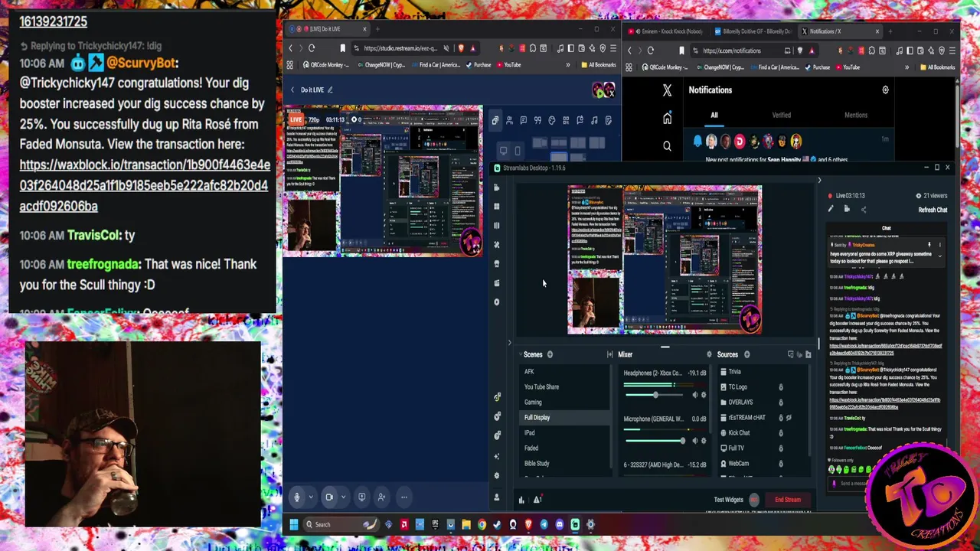
Task: Select the You Tube Share scene
Action: 541,387
